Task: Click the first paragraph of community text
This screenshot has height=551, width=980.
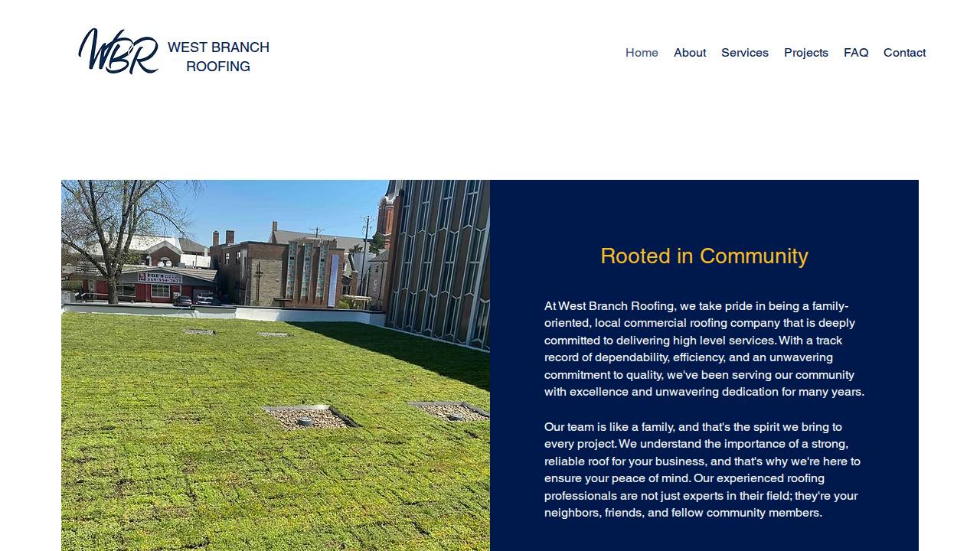Action: coord(704,348)
